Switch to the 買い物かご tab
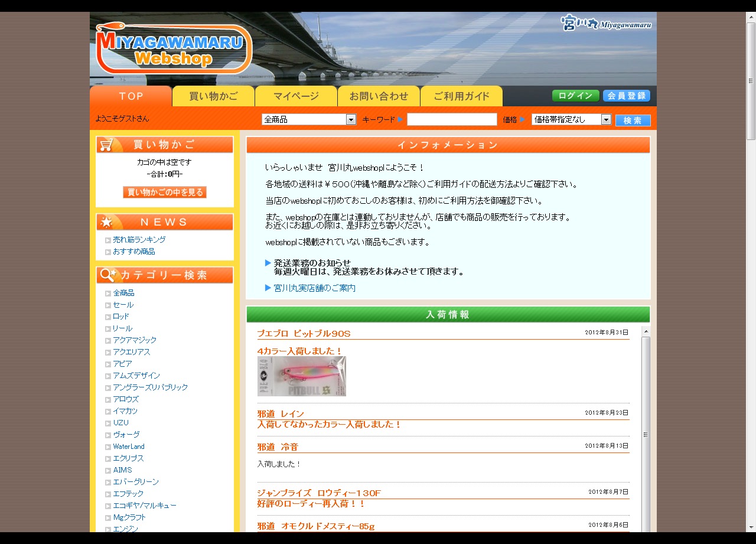This screenshot has width=756, height=544. pos(213,96)
